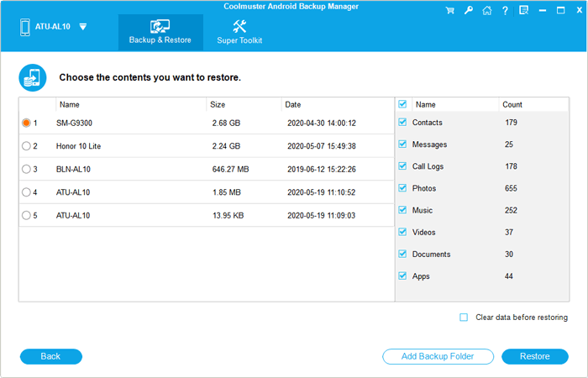Click date 2019-06-12 15:22:26

pos(322,170)
